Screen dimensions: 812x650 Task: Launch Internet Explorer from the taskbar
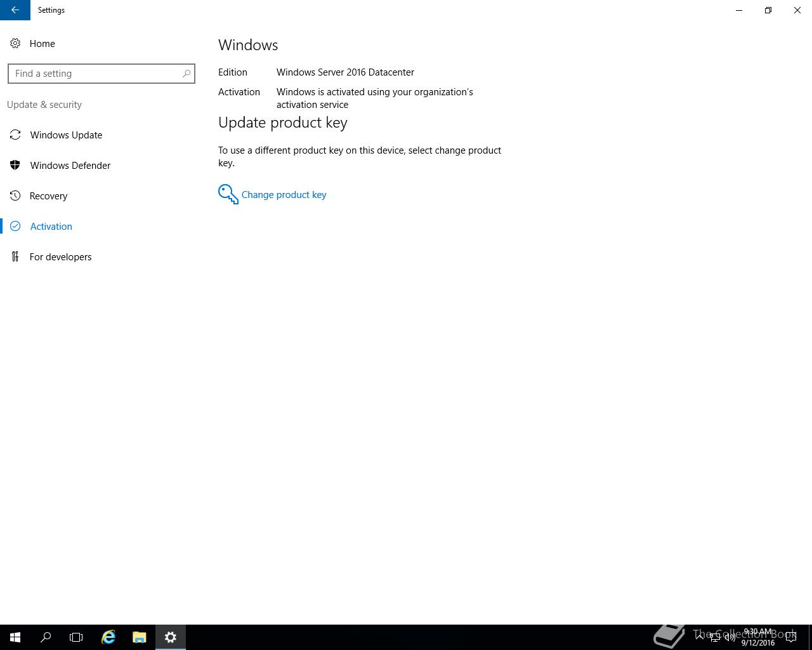[108, 637]
